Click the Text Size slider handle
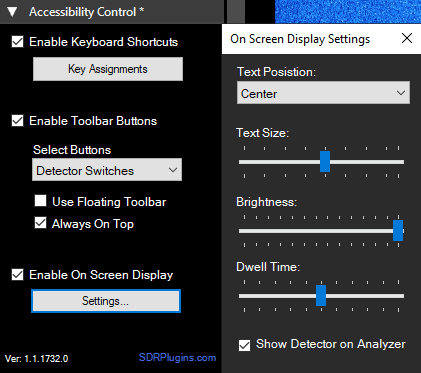This screenshot has height=373, width=421. tap(325, 162)
